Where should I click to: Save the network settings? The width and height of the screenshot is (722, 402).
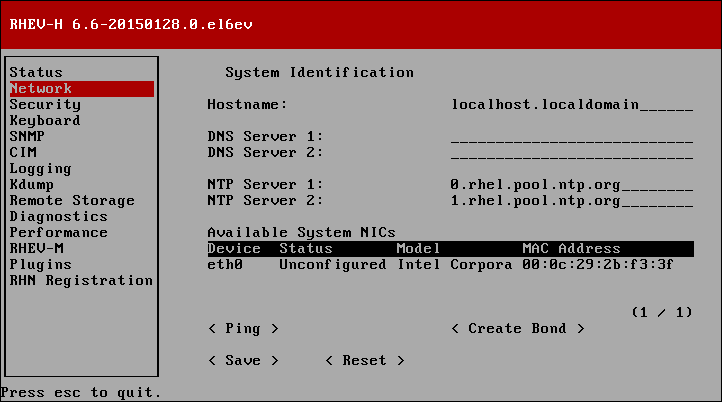click(243, 360)
